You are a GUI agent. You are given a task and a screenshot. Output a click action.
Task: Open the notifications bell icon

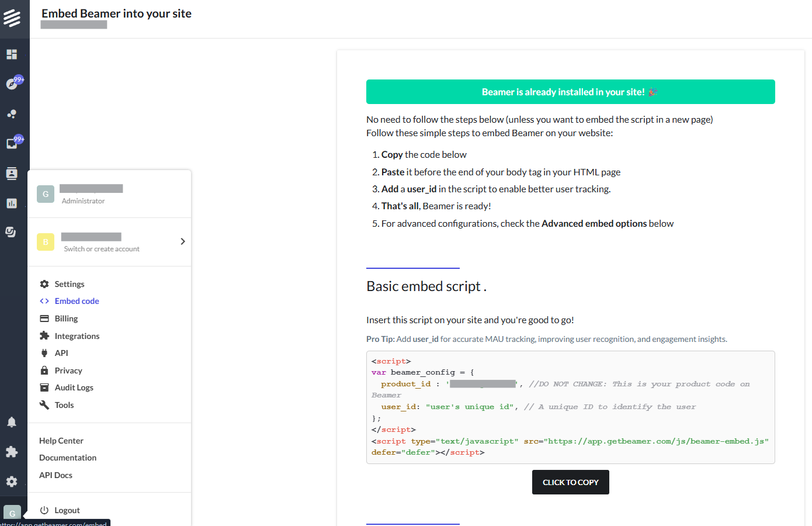tap(12, 422)
